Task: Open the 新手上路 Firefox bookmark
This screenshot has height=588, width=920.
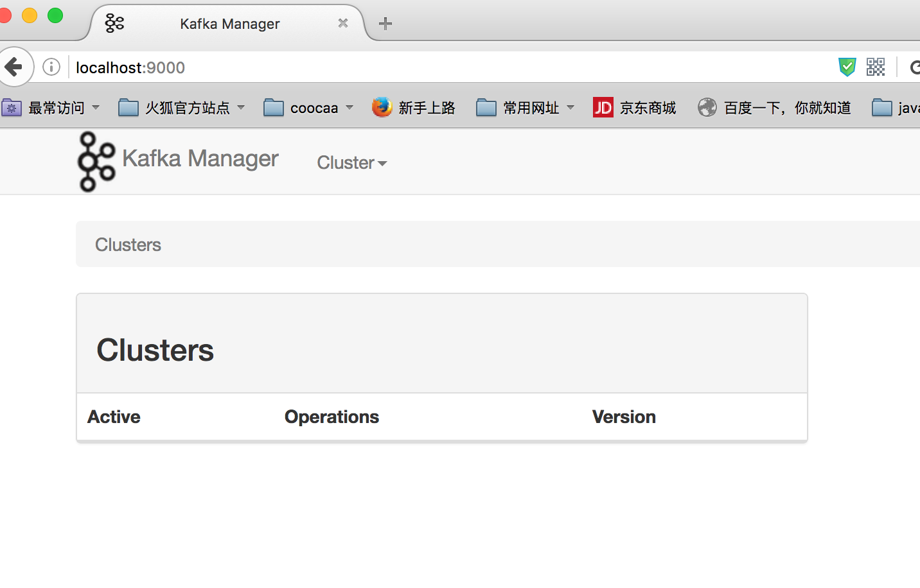Action: click(414, 107)
